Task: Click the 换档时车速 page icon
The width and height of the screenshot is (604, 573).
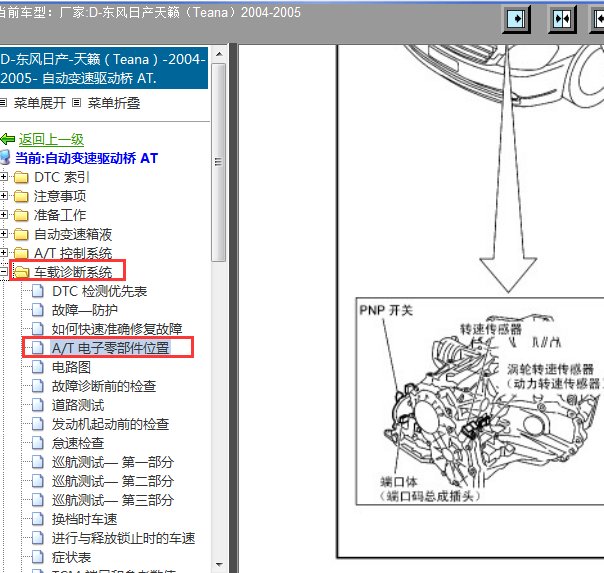Action: coord(38,519)
